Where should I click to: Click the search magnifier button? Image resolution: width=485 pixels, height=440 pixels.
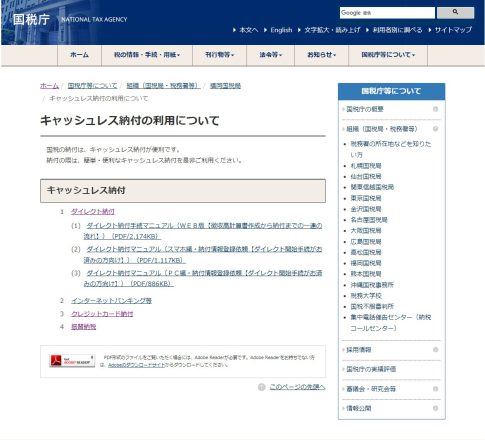455,13
